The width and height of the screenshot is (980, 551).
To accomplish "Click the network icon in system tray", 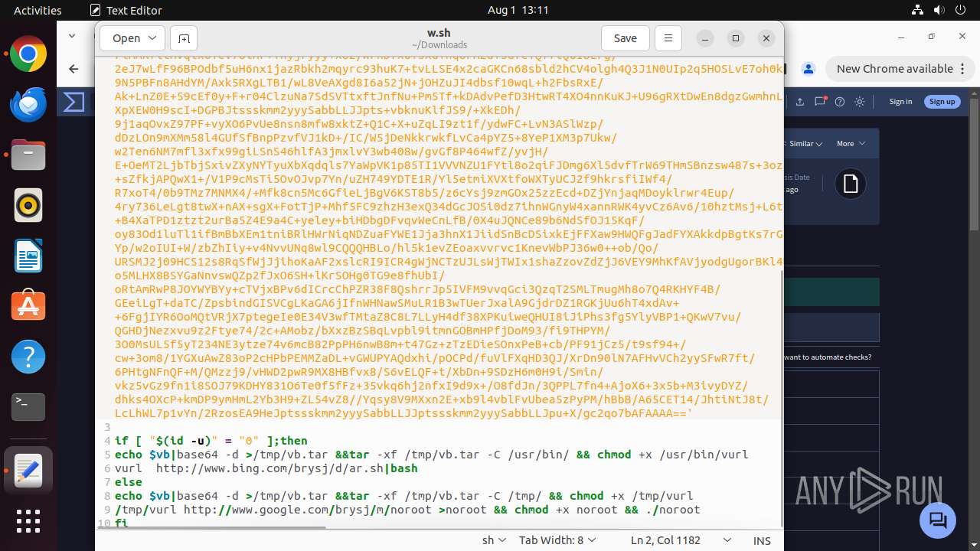I will [x=918, y=10].
